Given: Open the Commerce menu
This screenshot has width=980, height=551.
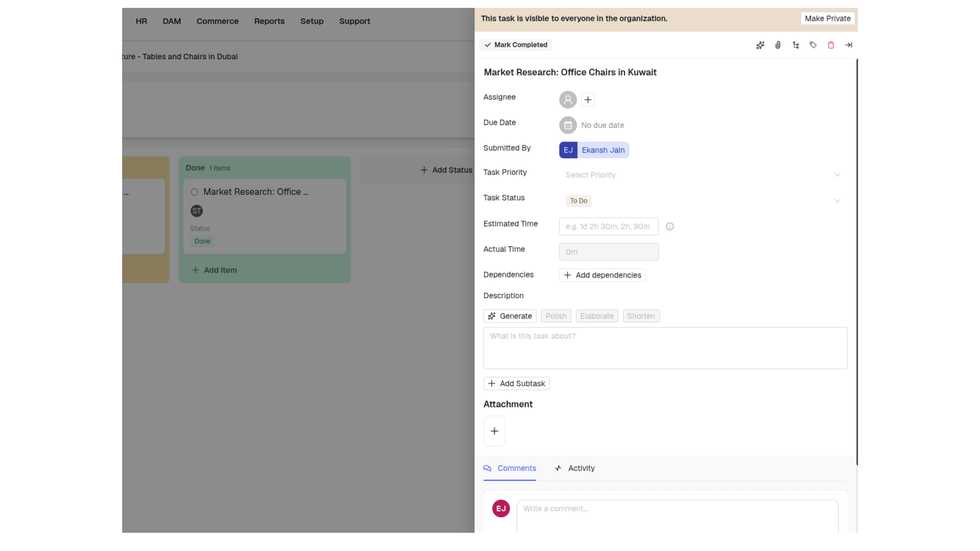Looking at the screenshot, I should pos(217,21).
